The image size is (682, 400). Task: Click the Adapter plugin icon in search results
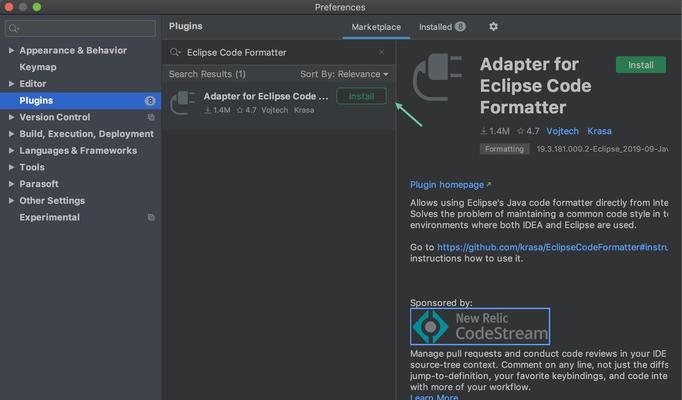[183, 103]
